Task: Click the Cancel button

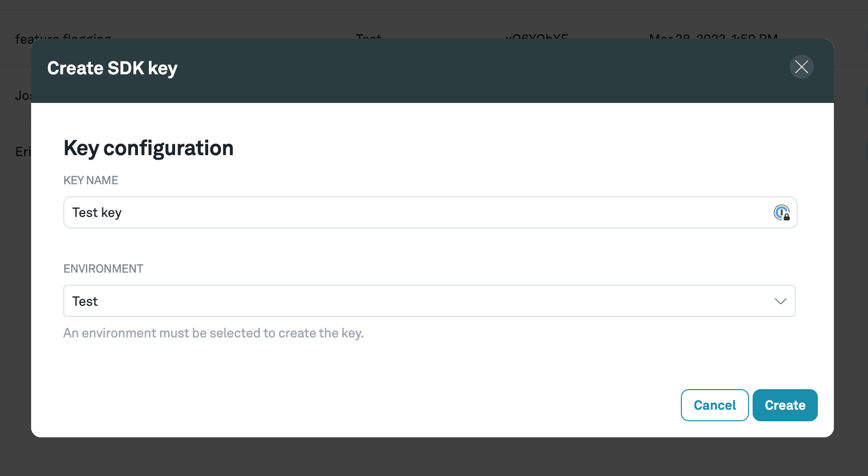Action: [x=714, y=405]
